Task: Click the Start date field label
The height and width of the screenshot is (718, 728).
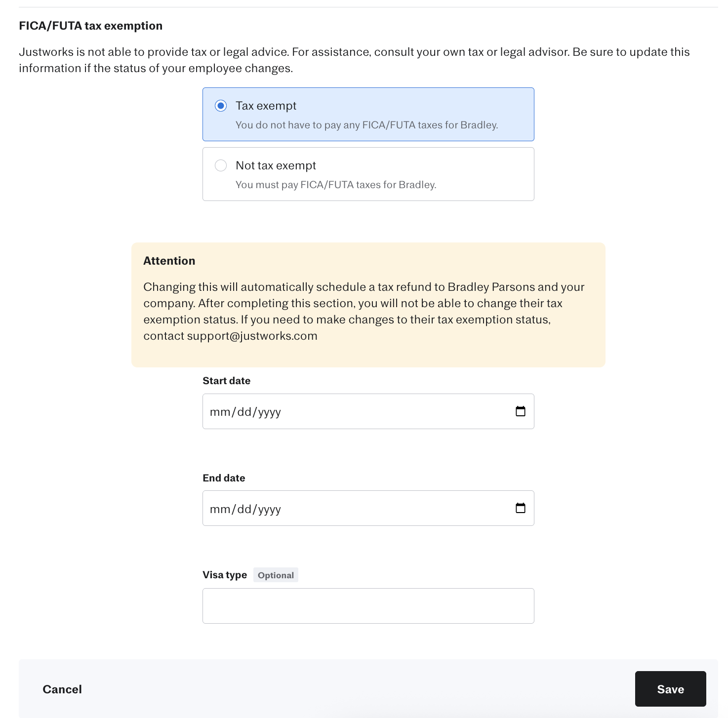Action: 226,381
